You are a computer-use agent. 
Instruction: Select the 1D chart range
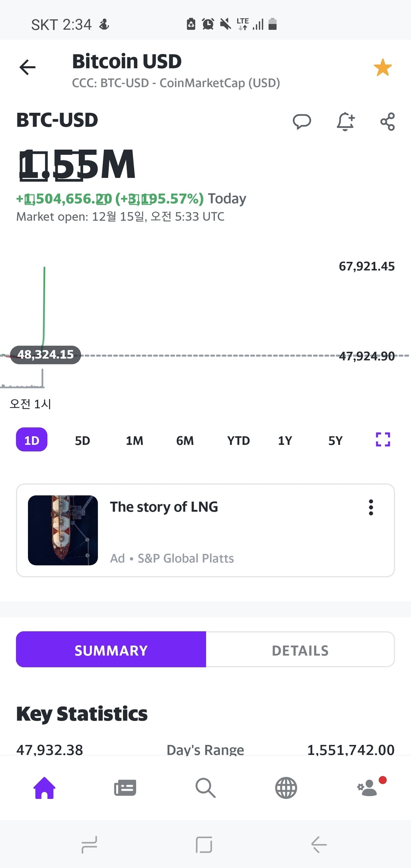pos(32,440)
